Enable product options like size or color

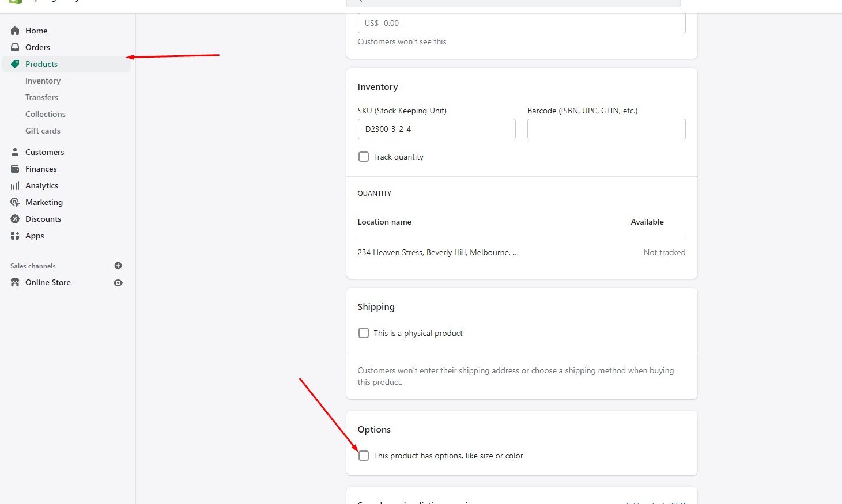[364, 456]
